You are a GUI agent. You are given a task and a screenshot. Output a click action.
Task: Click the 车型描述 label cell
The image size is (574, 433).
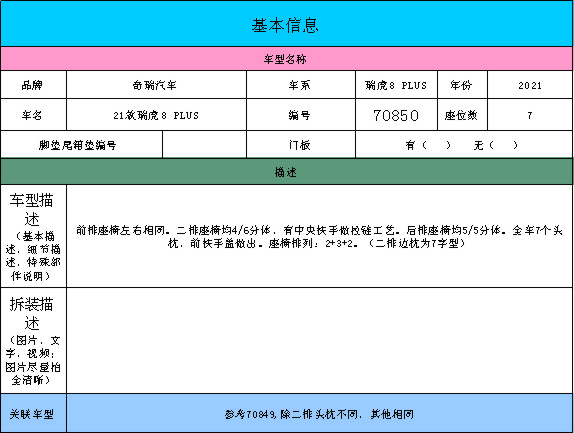[x=33, y=236]
